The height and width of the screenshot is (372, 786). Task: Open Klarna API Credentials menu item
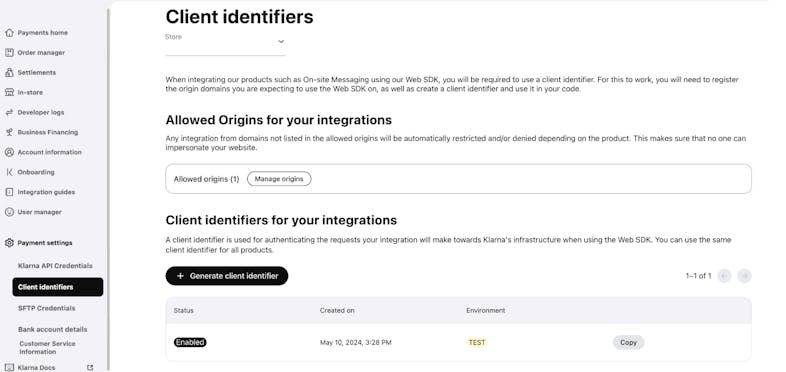tap(55, 266)
